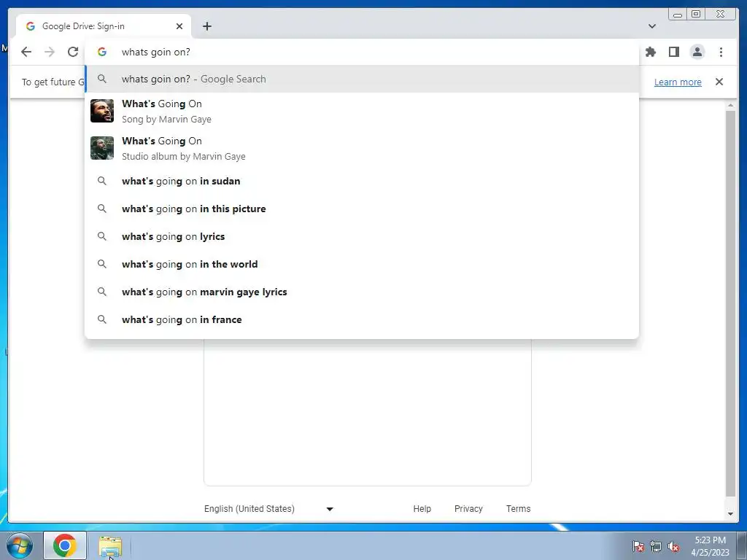Go back to the previous page
The image size is (747, 560).
pos(26,52)
